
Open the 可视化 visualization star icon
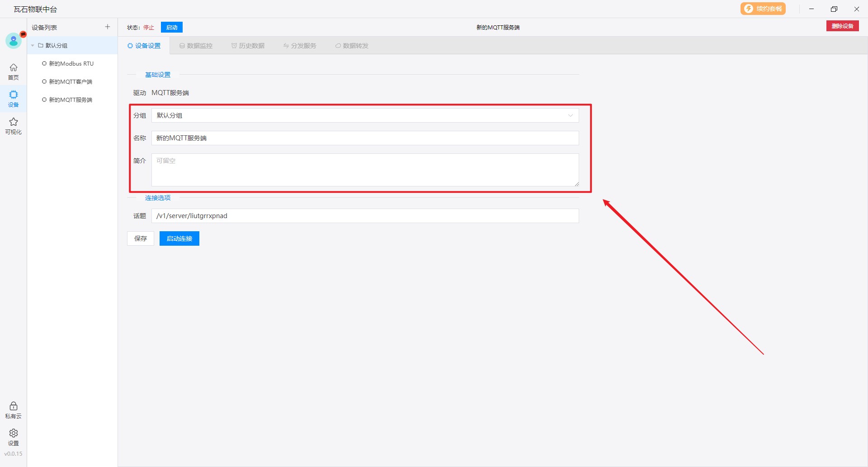click(x=14, y=126)
